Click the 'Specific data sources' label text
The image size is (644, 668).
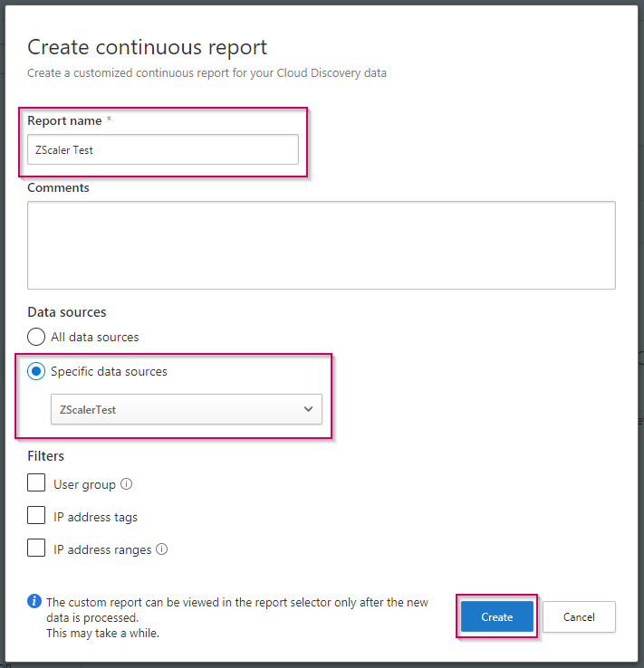[x=109, y=371]
